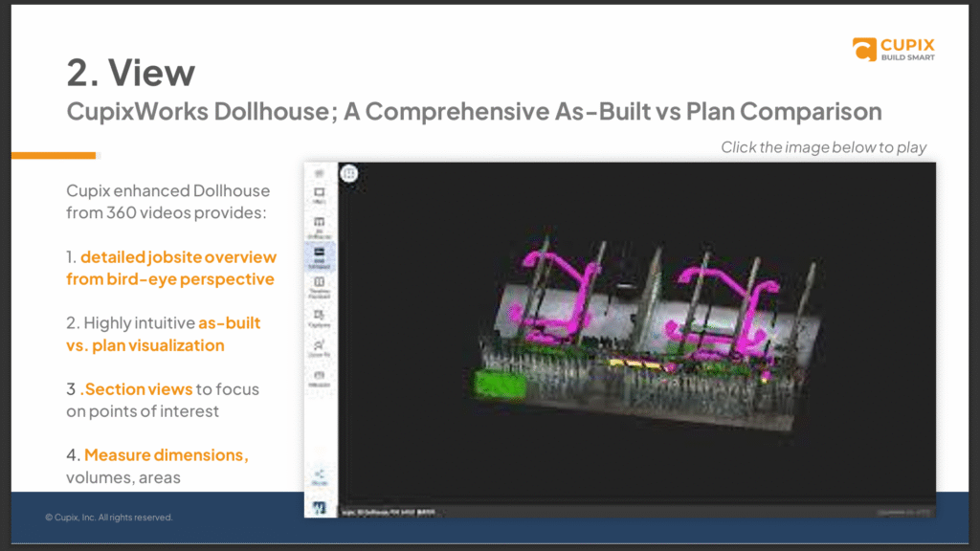Click the Capture icon in the sidebar
980x551 pixels.
320,318
